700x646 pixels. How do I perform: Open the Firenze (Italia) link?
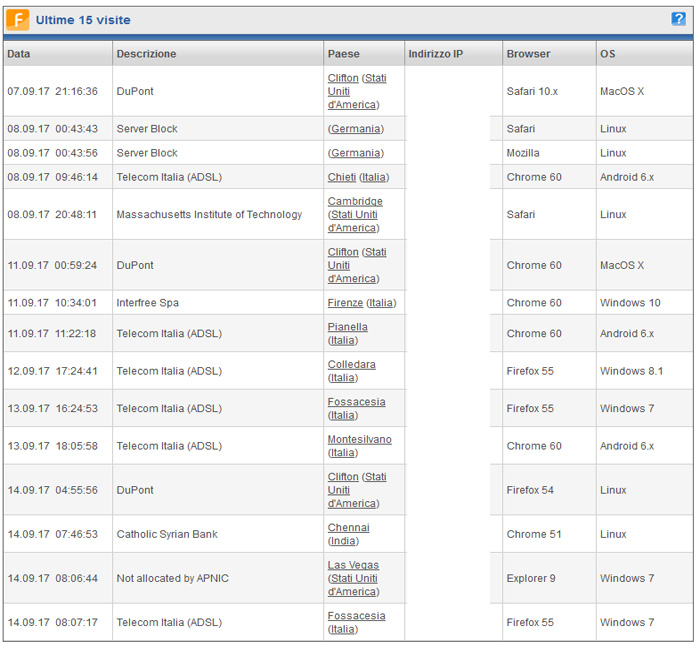[362, 303]
